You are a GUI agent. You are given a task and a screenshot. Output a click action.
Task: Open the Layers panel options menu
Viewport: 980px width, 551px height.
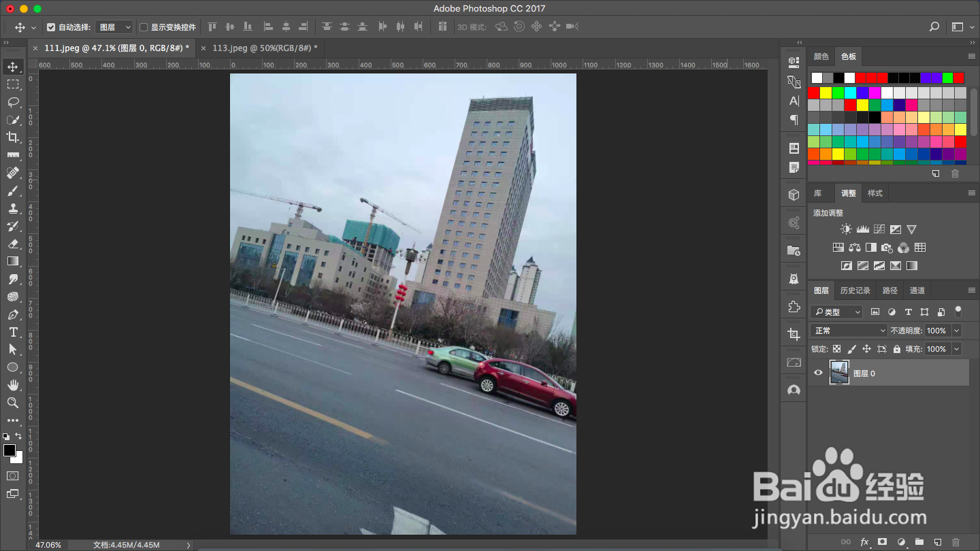point(972,290)
